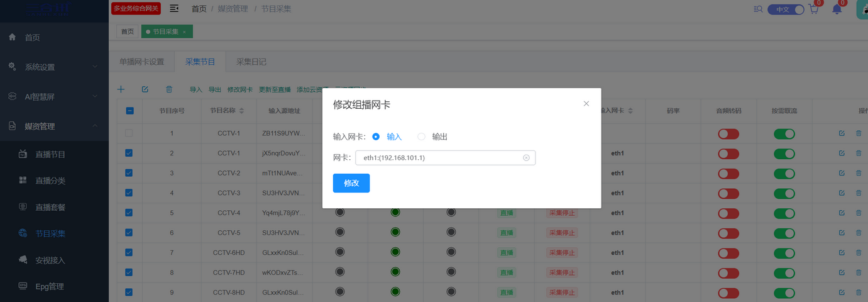The height and width of the screenshot is (302, 868).
Task: Open 直播节目 in the sidebar
Action: tap(50, 154)
